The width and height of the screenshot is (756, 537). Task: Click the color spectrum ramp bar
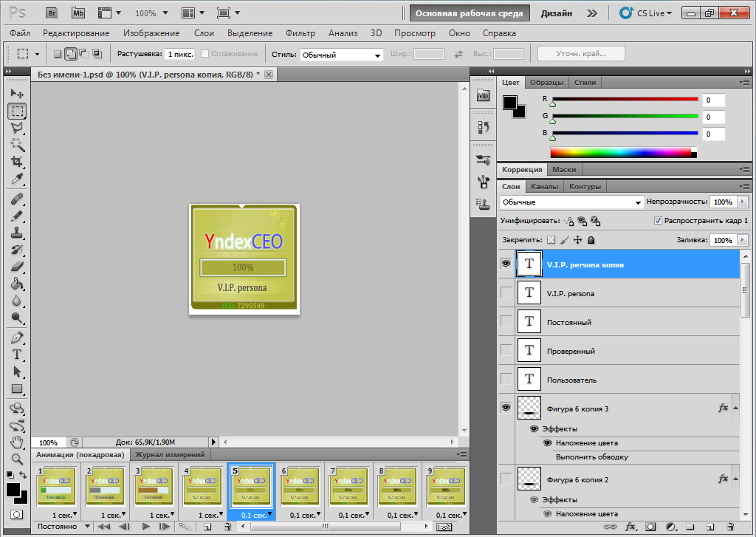click(620, 152)
